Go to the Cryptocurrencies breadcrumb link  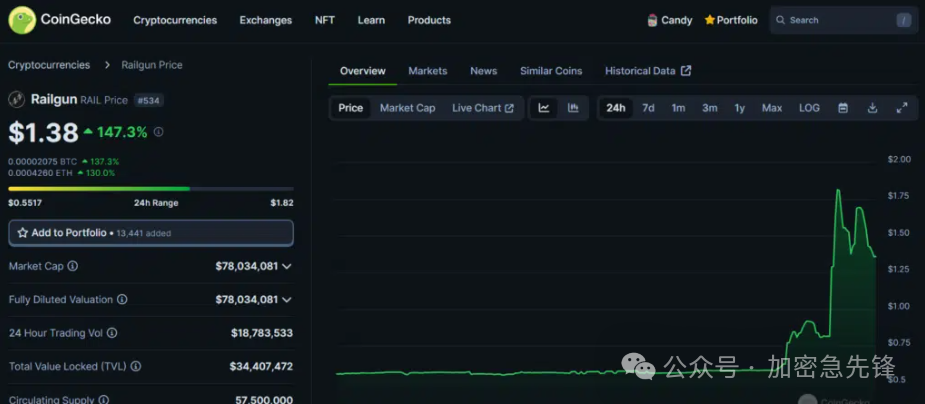click(49, 65)
